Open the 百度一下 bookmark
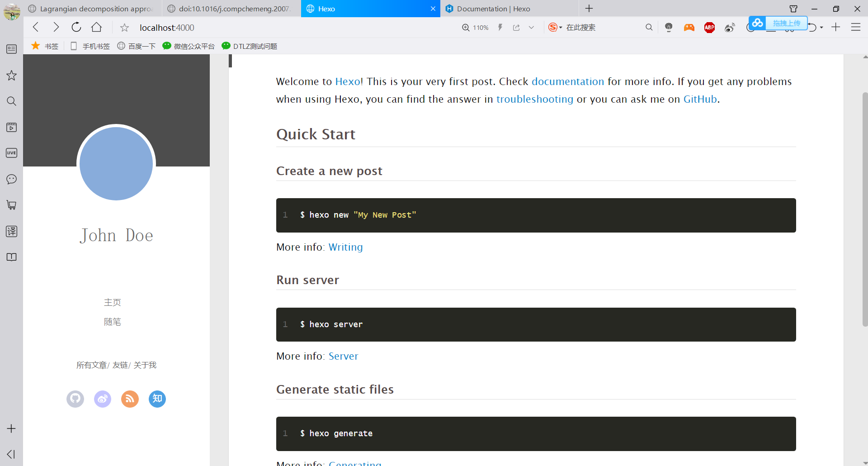Screen dimensions: 868x466 coord(137,46)
